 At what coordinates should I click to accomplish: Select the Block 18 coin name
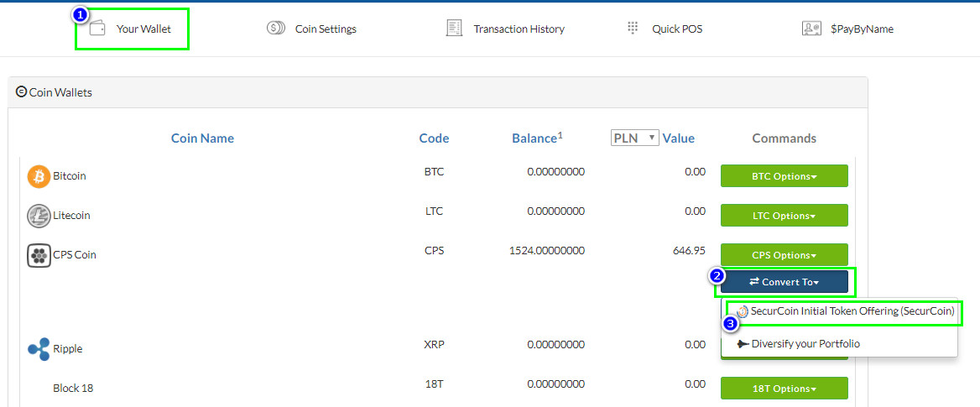click(73, 389)
